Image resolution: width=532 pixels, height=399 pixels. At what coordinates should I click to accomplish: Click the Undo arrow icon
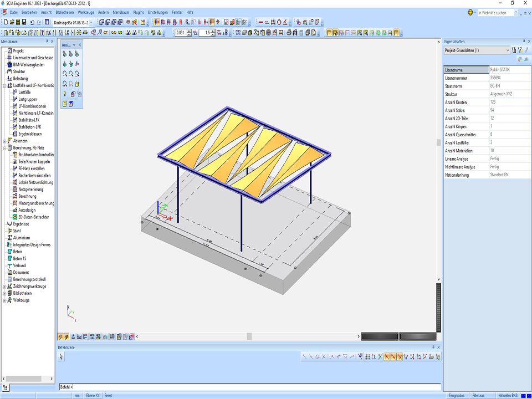[x=32, y=22]
